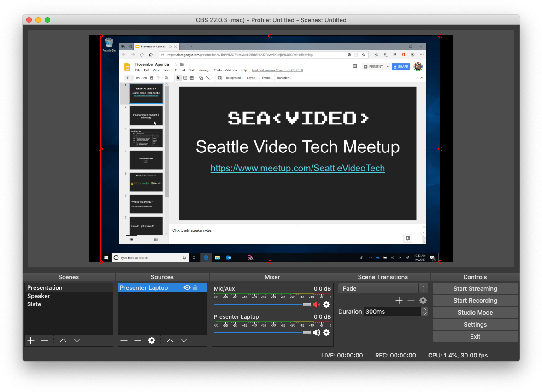Select the Slate scene

point(34,304)
